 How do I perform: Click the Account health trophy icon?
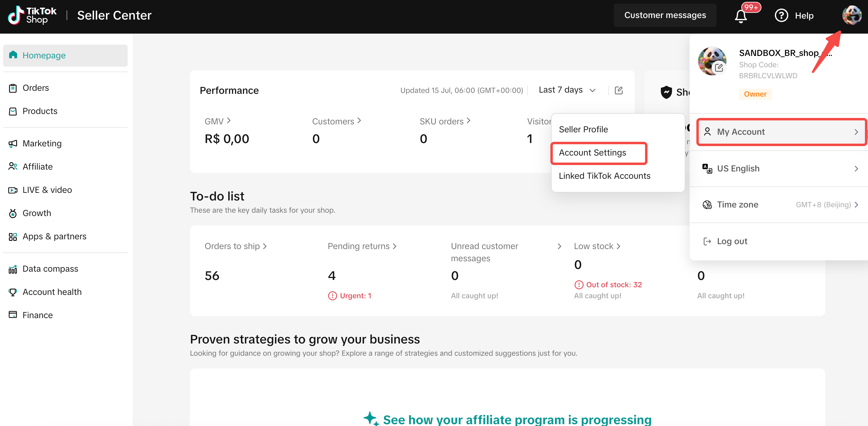point(13,292)
